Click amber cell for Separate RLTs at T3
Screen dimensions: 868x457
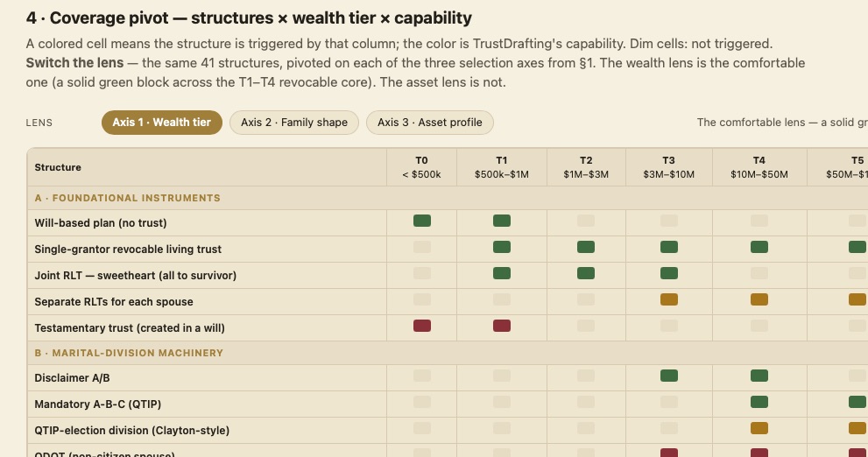(x=668, y=299)
